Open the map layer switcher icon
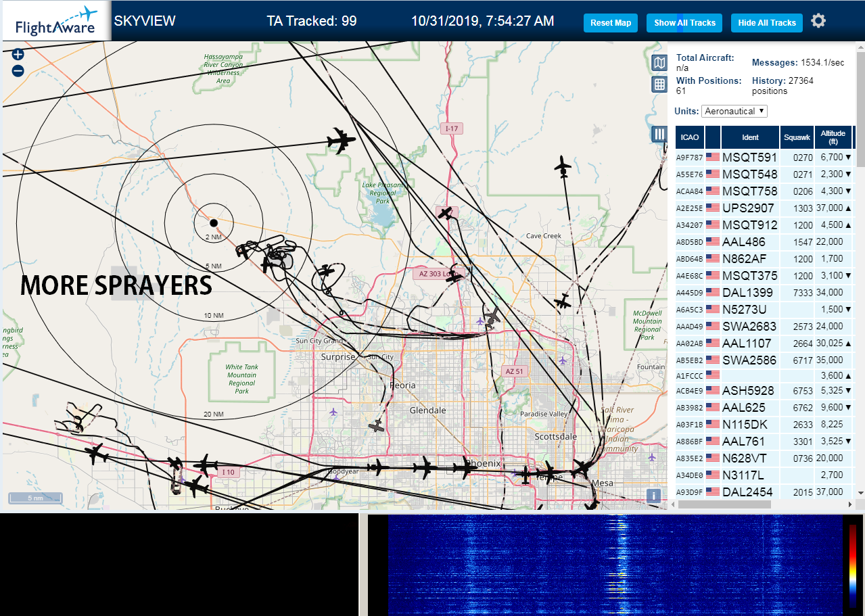This screenshot has width=865, height=616. click(659, 63)
